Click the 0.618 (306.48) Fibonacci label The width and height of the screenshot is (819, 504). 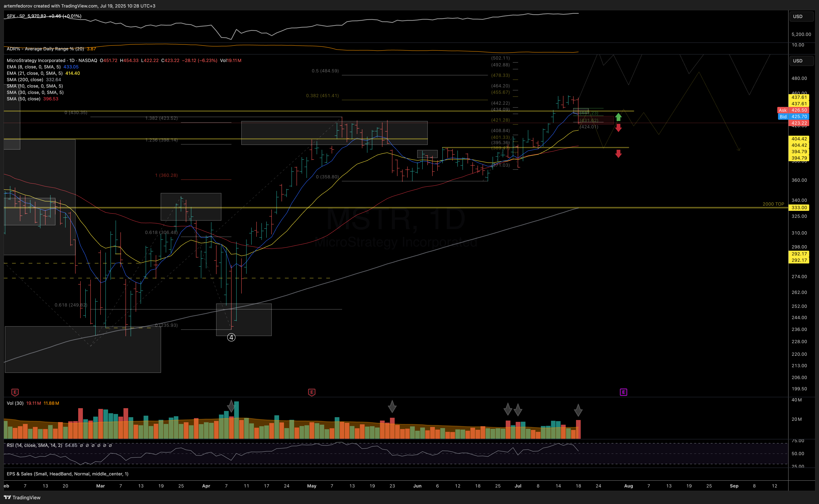pyautogui.click(x=161, y=232)
